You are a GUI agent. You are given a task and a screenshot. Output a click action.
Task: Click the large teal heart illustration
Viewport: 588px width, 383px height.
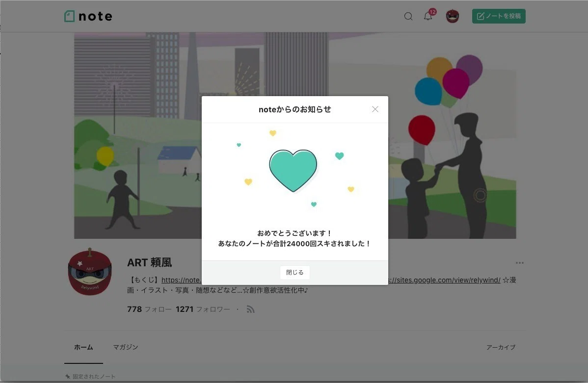[293, 171]
